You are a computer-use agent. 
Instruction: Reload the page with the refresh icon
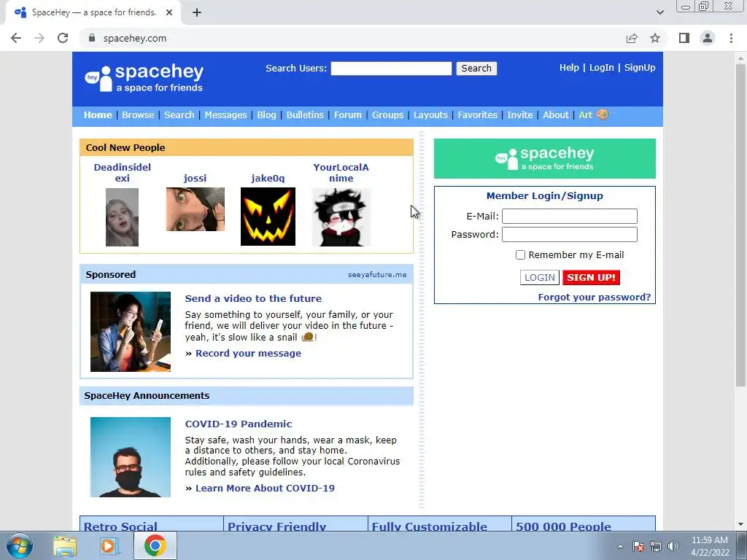[x=63, y=38]
